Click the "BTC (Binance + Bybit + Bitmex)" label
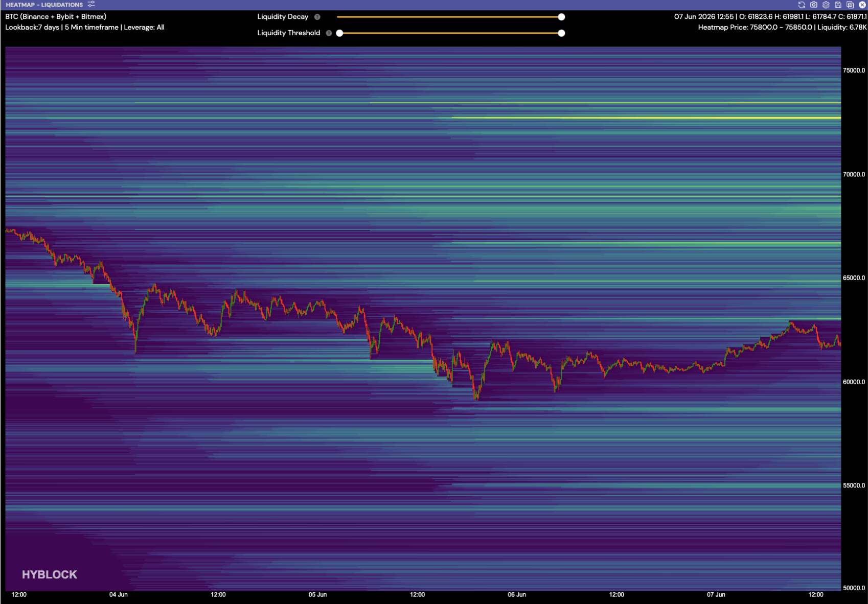The width and height of the screenshot is (868, 604). [x=56, y=16]
